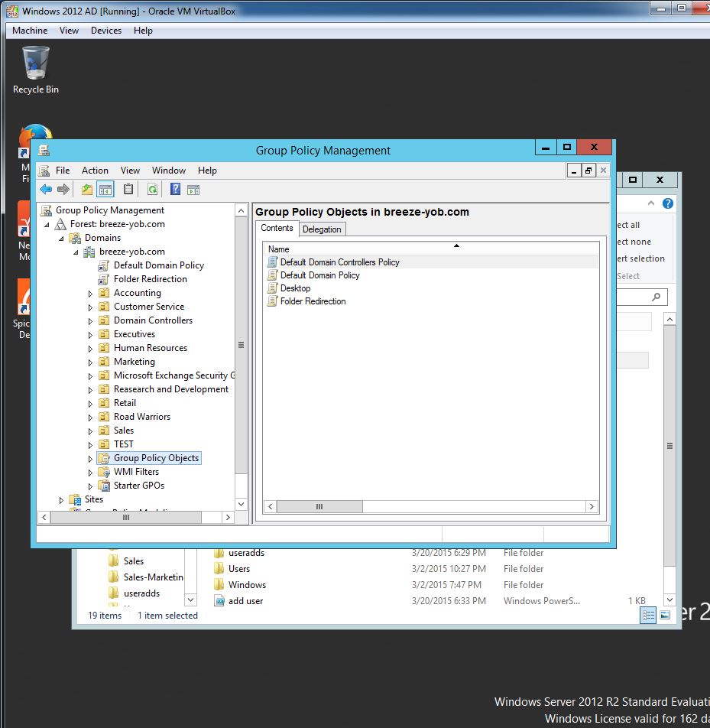This screenshot has width=710, height=728.
Task: Click the Back arrow in the GPM toolbar
Action: point(46,190)
